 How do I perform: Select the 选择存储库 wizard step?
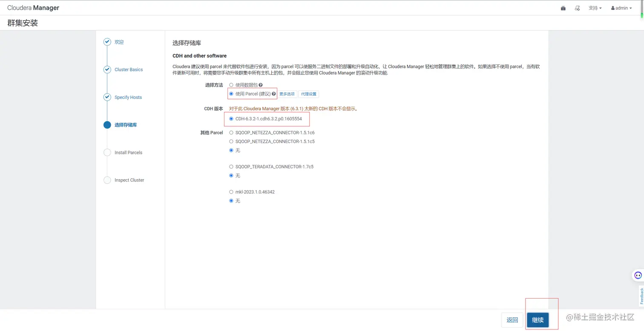(126, 125)
